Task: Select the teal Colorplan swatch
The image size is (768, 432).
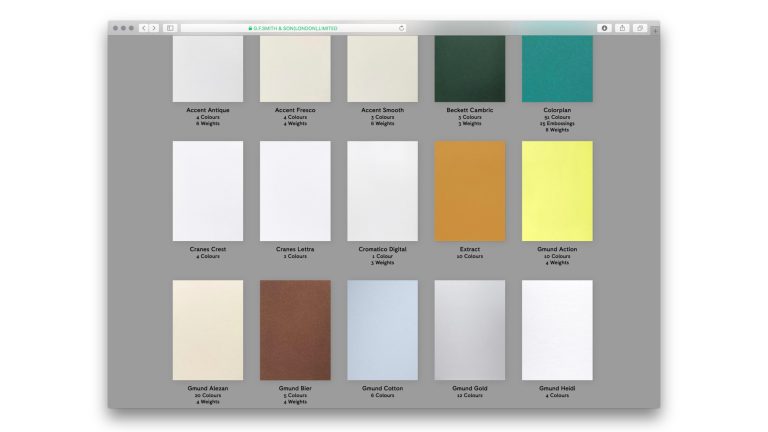Action: tap(557, 69)
